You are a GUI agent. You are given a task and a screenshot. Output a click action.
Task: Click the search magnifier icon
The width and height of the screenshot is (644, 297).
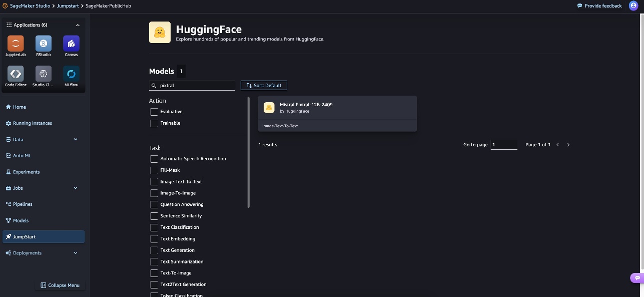[154, 86]
